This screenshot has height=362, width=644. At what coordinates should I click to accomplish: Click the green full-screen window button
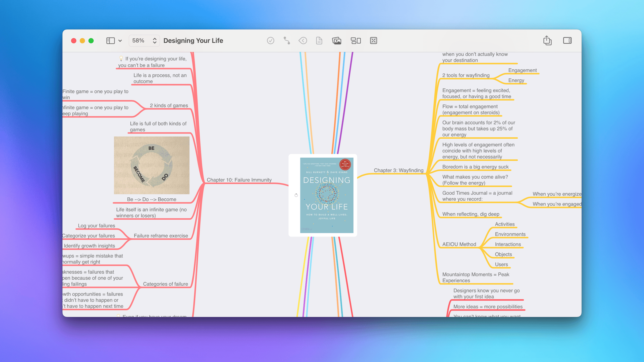pos(91,40)
